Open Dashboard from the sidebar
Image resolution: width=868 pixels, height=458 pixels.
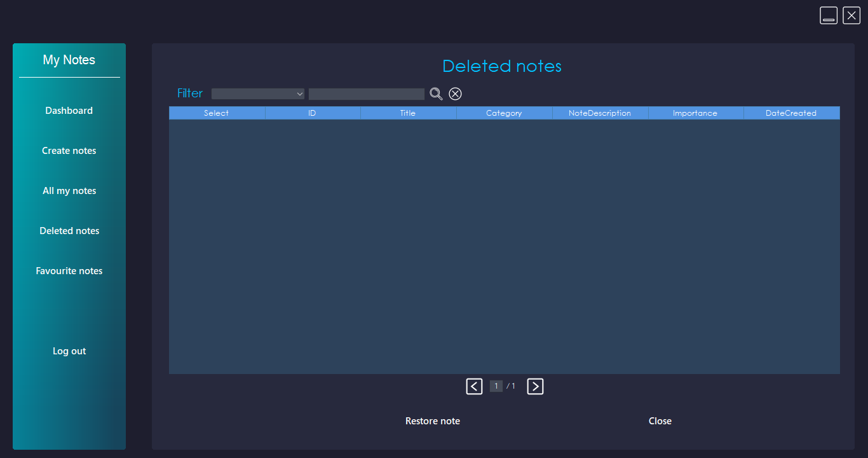[x=69, y=111]
